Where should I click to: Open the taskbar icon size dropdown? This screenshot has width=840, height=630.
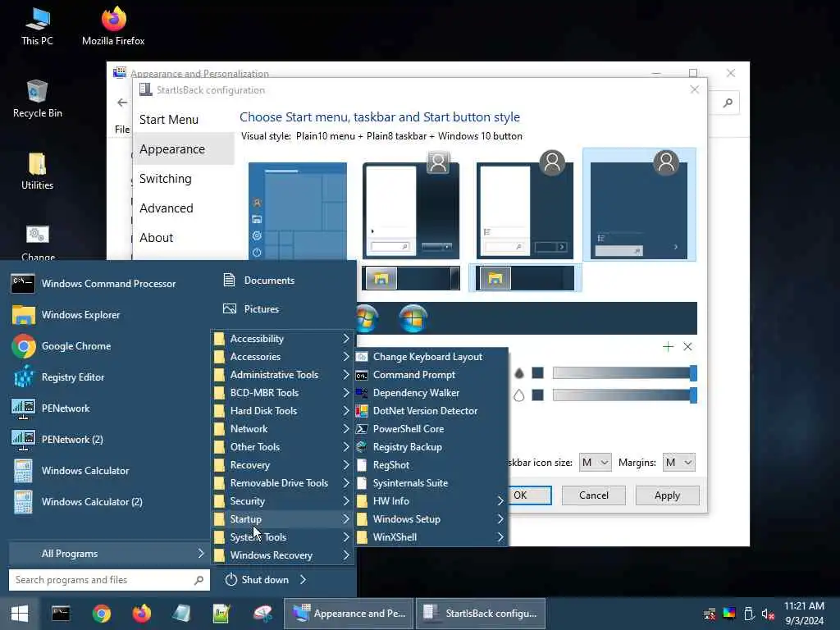[596, 463]
